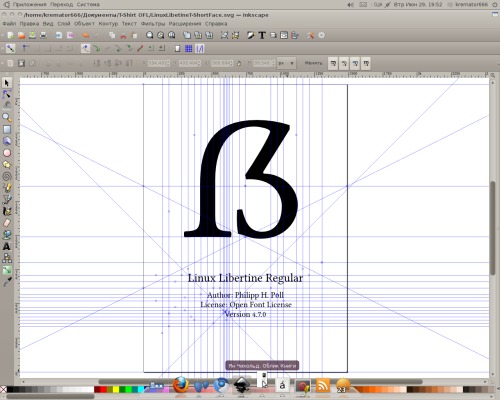Select the Eraser tool
Image resolution: width=500 pixels, height=400 pixels.
coord(7,223)
